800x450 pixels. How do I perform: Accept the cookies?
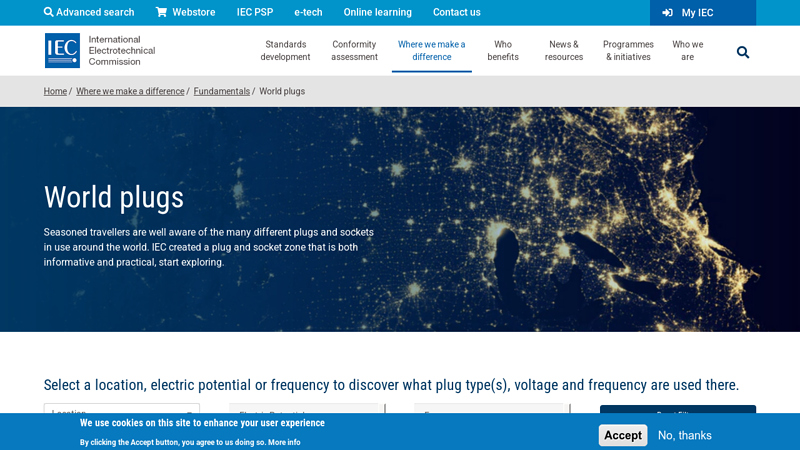coord(622,435)
